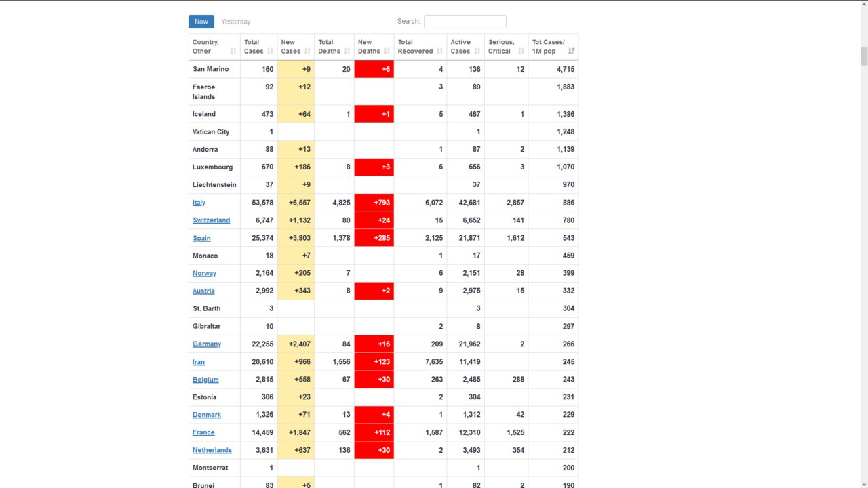Select the Liechtenstein row name
868x488 pixels.
214,184
